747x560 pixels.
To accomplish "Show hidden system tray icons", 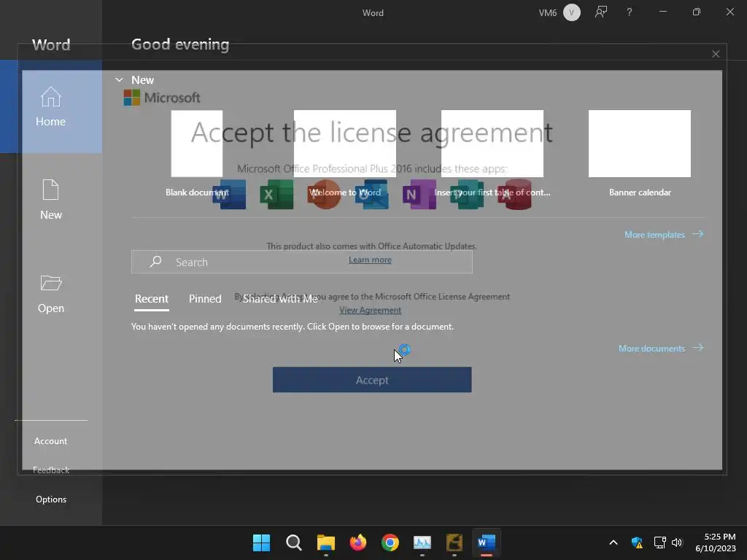I will click(614, 542).
